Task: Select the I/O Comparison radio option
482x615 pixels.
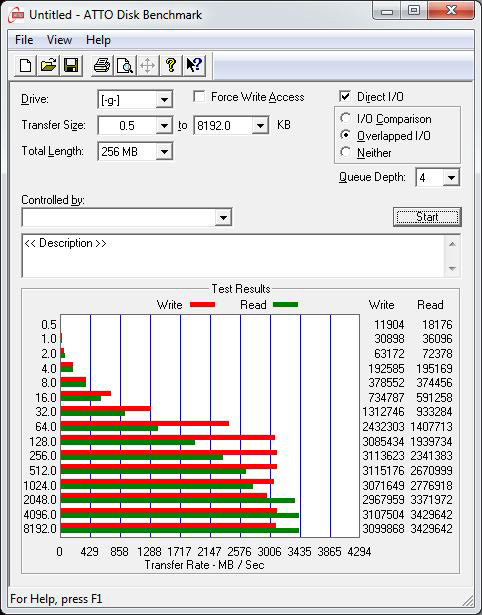Action: (x=346, y=118)
